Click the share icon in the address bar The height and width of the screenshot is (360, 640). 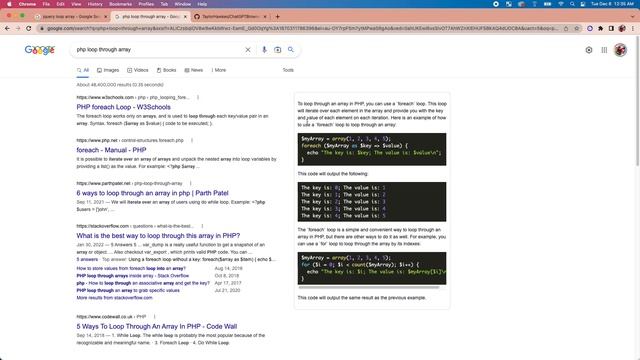coord(566,28)
